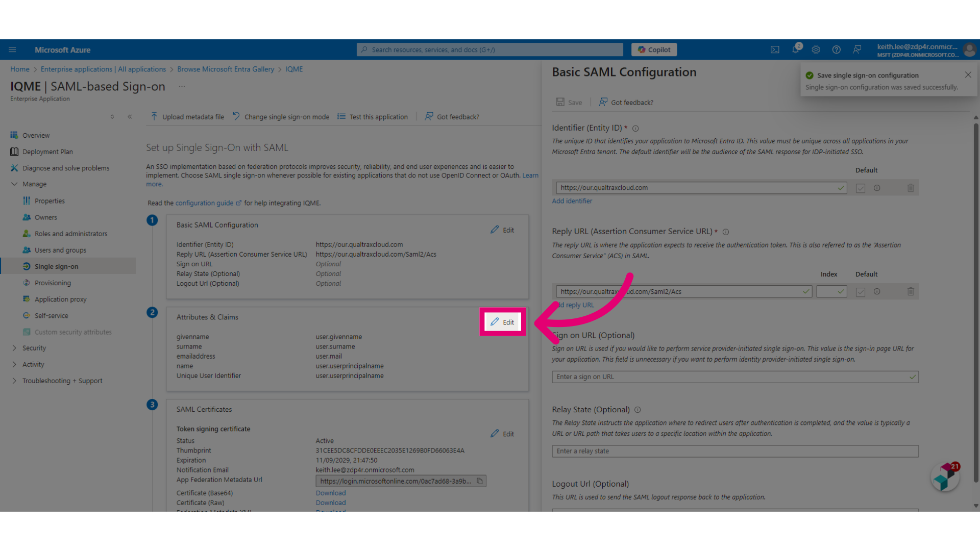Click info icon next to Identifier (Entity ID)
Screen dimensions: 980x551
point(635,129)
